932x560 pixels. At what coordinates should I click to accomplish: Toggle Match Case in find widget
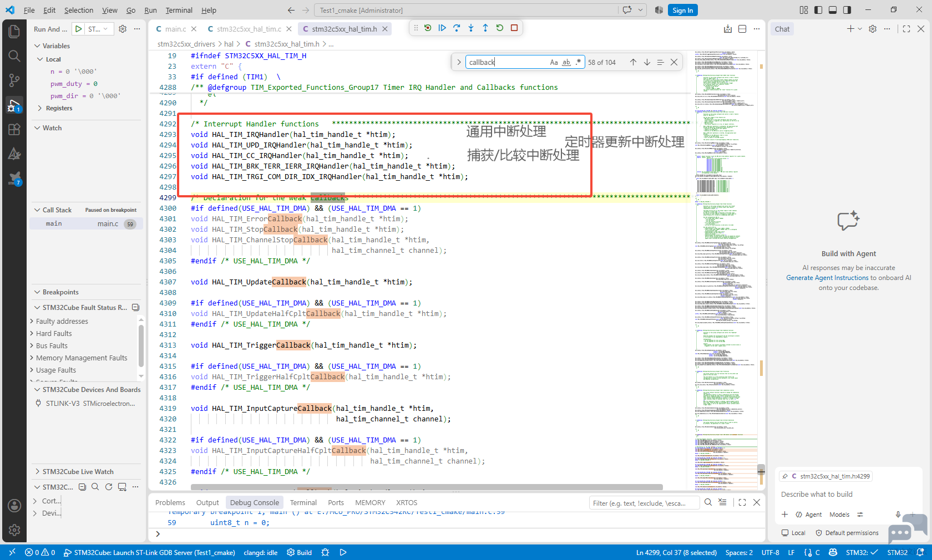[x=554, y=62]
